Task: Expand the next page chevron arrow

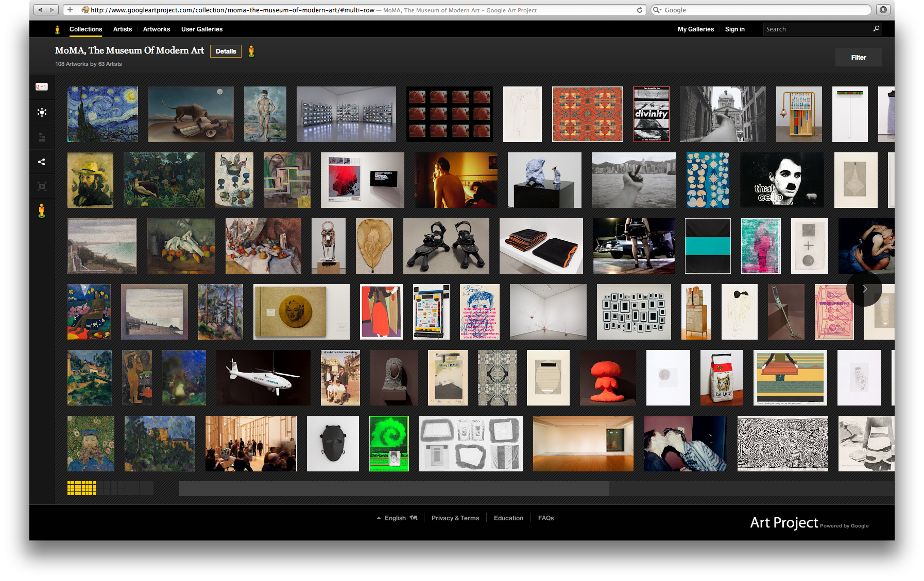Action: pyautogui.click(x=864, y=289)
